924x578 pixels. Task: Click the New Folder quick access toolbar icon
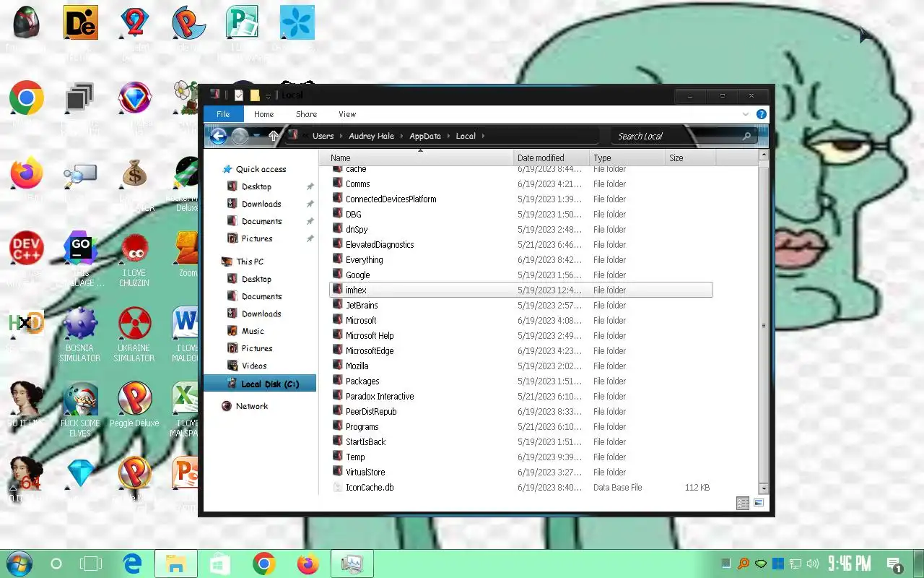[255, 95]
